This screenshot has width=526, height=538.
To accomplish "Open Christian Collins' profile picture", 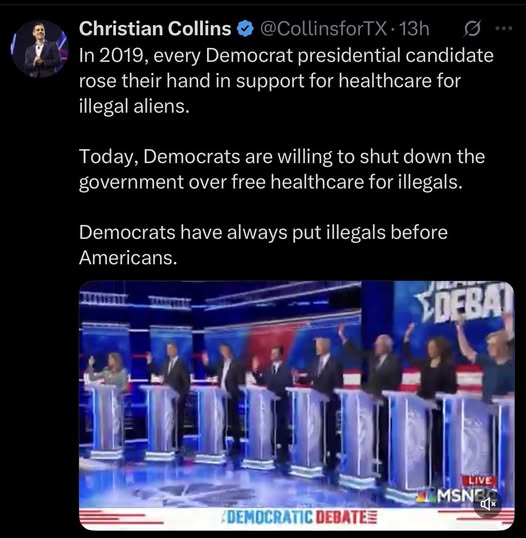I will (x=39, y=48).
